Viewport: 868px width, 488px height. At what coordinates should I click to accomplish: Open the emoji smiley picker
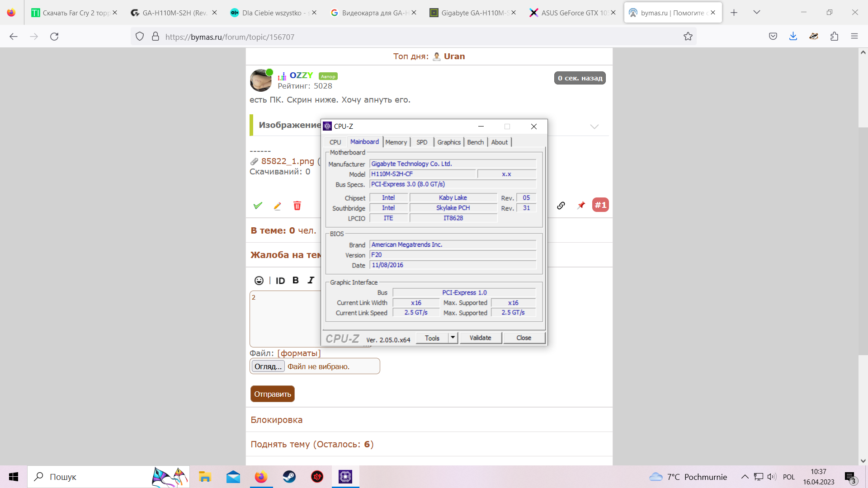click(x=259, y=281)
